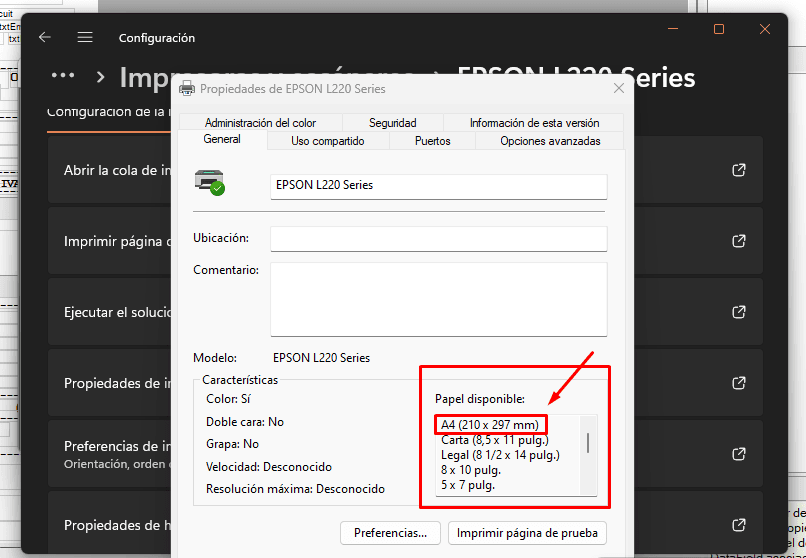Open the hamburger navigation menu
Image resolution: width=806 pixels, height=558 pixels.
pos(85,37)
